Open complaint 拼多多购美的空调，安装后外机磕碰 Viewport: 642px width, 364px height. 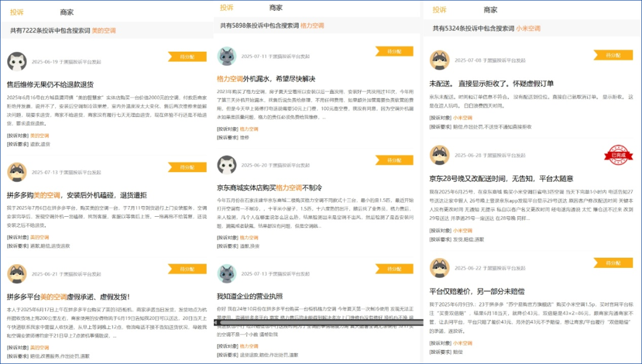(77, 195)
